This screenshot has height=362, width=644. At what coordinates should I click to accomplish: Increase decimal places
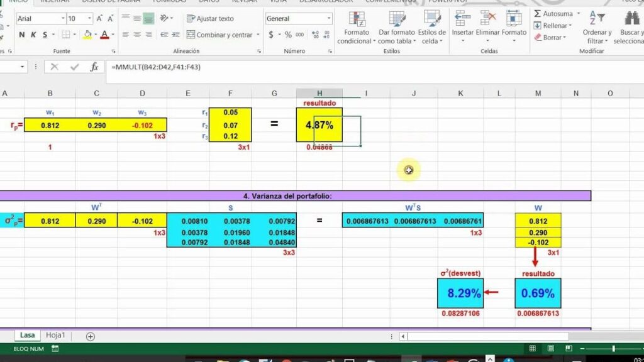click(x=316, y=35)
